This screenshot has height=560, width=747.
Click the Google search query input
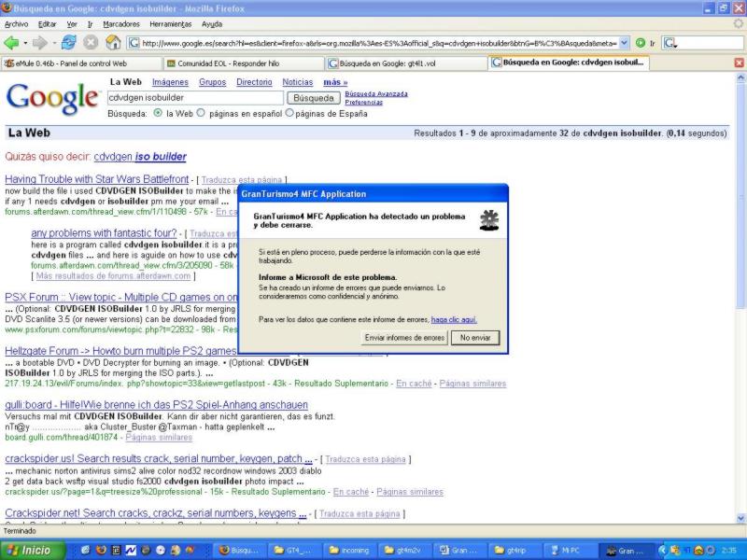click(x=195, y=98)
